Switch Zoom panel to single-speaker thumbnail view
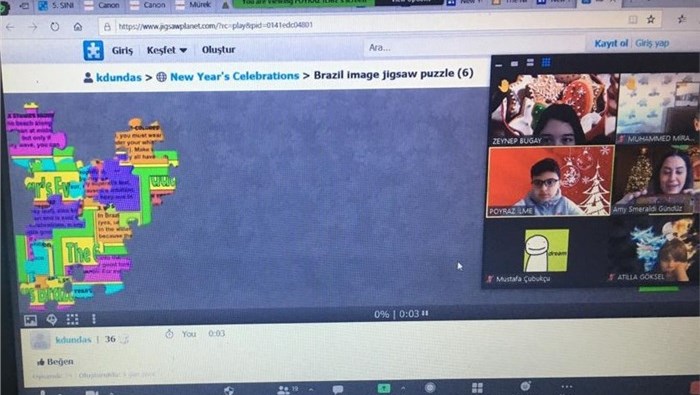The height and width of the screenshot is (395, 700). [x=514, y=64]
